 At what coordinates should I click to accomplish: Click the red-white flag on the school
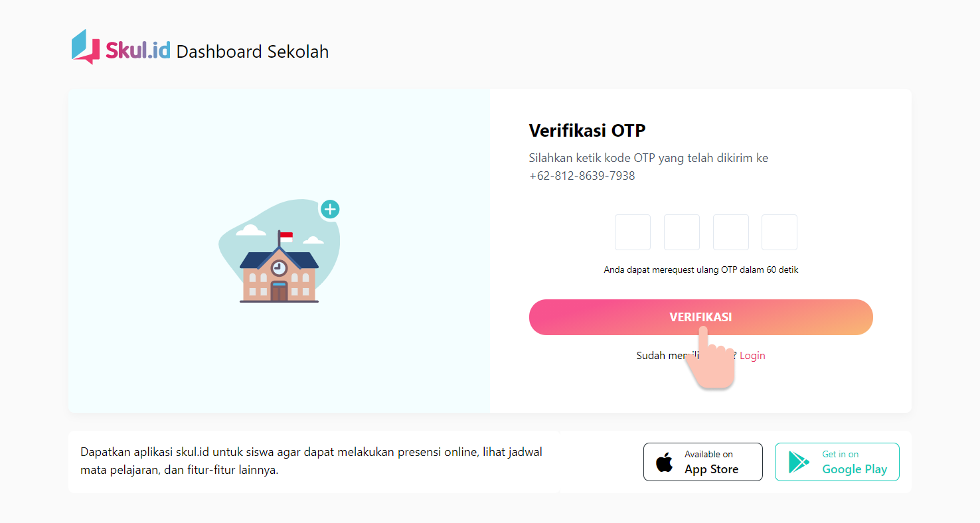286,237
